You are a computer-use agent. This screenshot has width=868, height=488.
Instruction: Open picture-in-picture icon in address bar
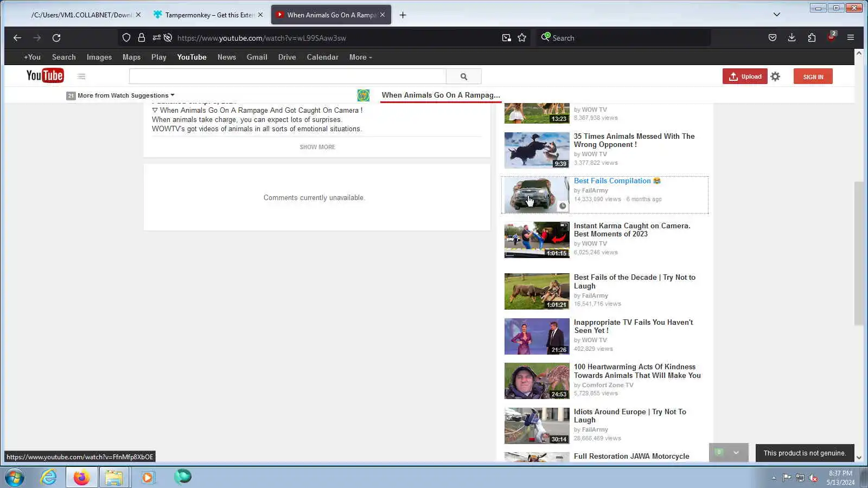(506, 38)
